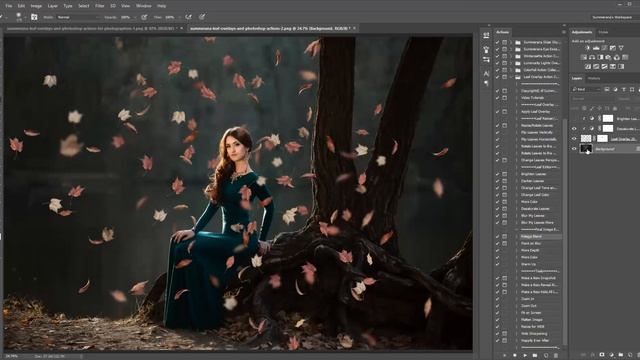Open the Character panel icon in dock
Viewport: 640px width, 360px height.
pyautogui.click(x=486, y=73)
